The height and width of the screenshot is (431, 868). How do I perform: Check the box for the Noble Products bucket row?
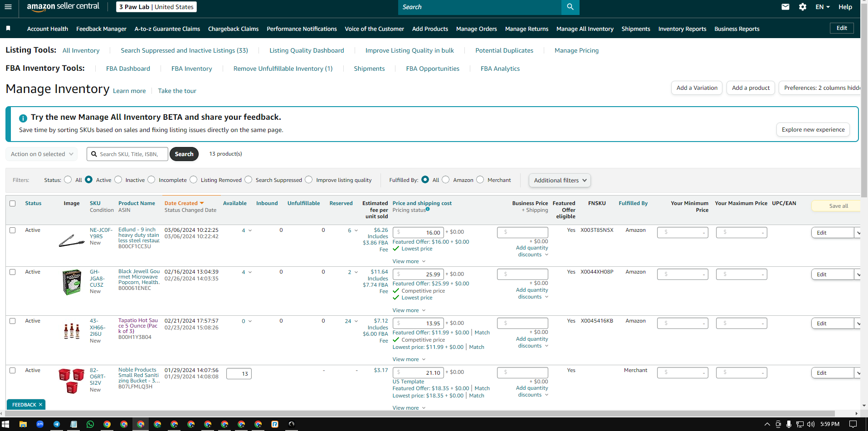[13, 370]
